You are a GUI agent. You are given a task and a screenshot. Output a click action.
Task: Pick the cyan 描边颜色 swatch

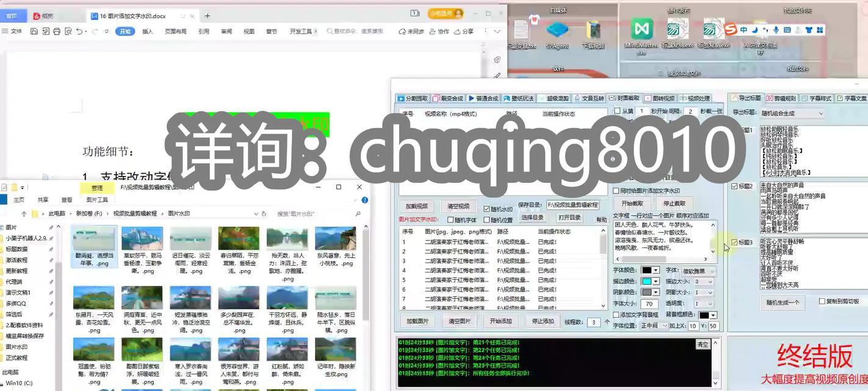pos(646,282)
